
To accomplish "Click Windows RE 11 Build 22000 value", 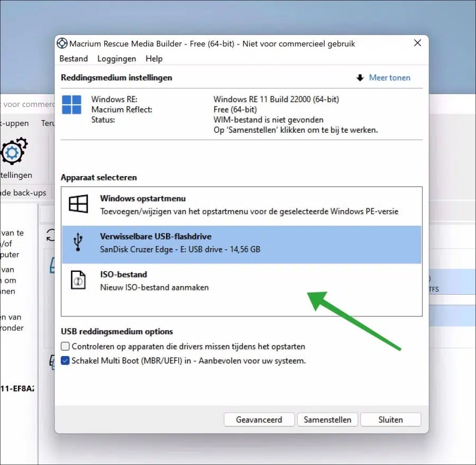I will click(x=276, y=99).
